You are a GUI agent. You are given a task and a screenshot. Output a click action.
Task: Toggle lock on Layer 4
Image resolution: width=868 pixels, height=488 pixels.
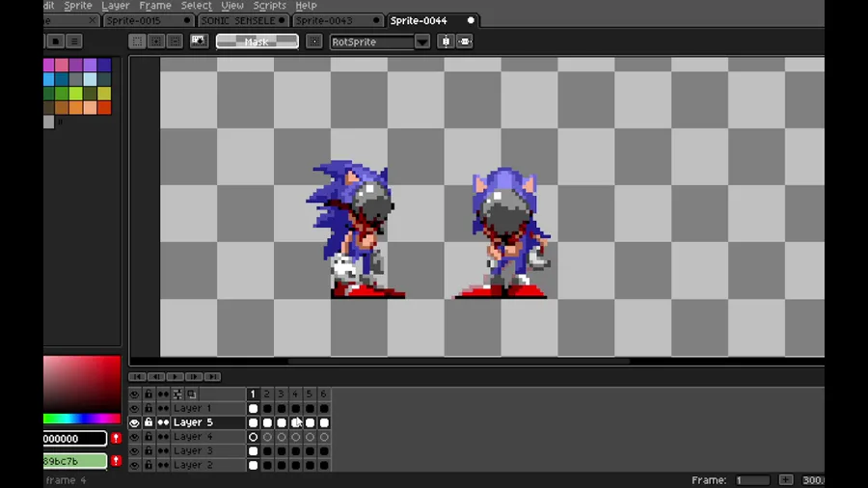click(149, 437)
